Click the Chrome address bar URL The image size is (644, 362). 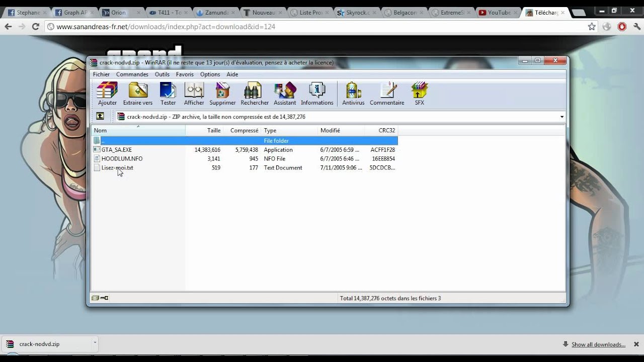pyautogui.click(x=166, y=27)
